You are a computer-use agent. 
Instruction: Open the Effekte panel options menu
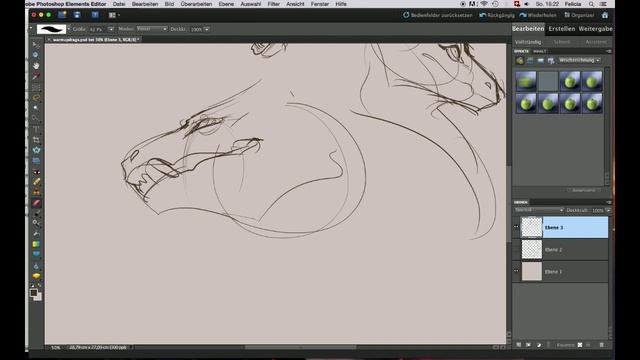[x=609, y=51]
